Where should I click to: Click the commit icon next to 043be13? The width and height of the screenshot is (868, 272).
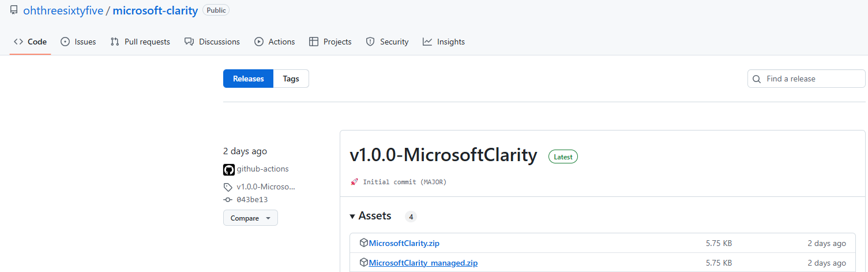point(228,200)
